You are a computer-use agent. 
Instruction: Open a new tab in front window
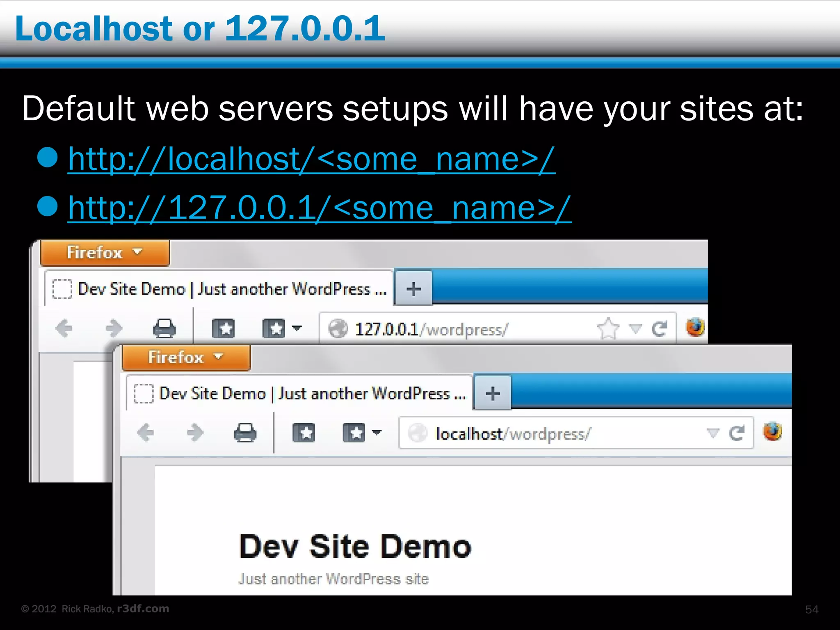tap(493, 393)
